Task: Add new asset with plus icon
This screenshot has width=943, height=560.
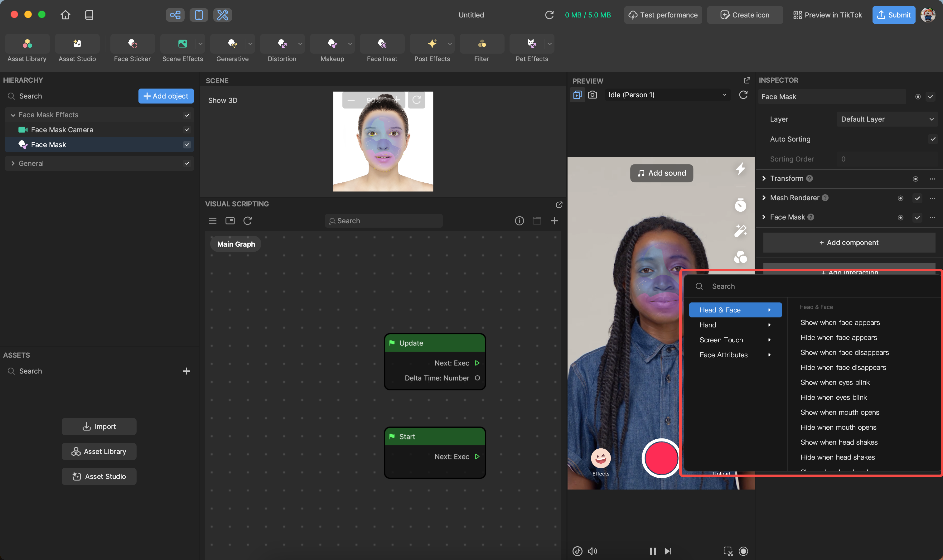Action: [186, 371]
